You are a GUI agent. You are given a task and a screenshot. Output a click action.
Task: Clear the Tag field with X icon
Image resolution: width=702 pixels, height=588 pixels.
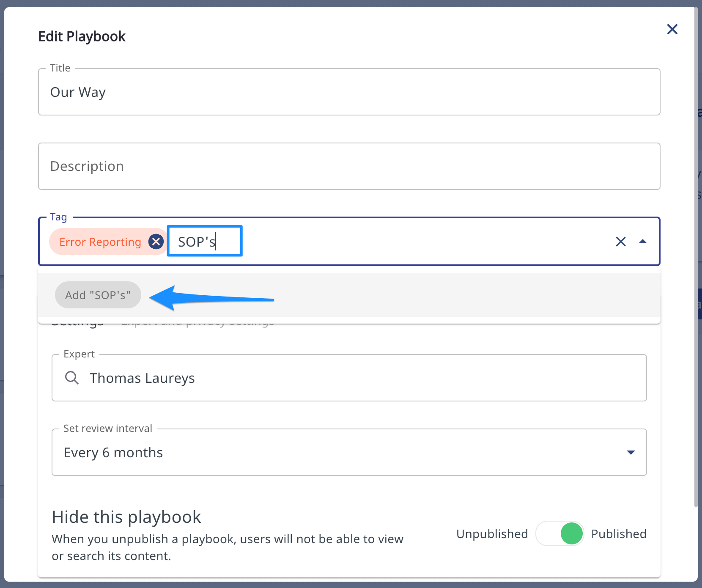[620, 242]
